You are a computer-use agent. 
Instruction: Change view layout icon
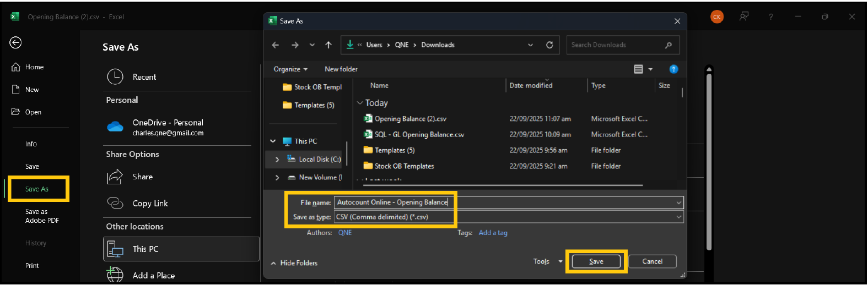pyautogui.click(x=638, y=69)
